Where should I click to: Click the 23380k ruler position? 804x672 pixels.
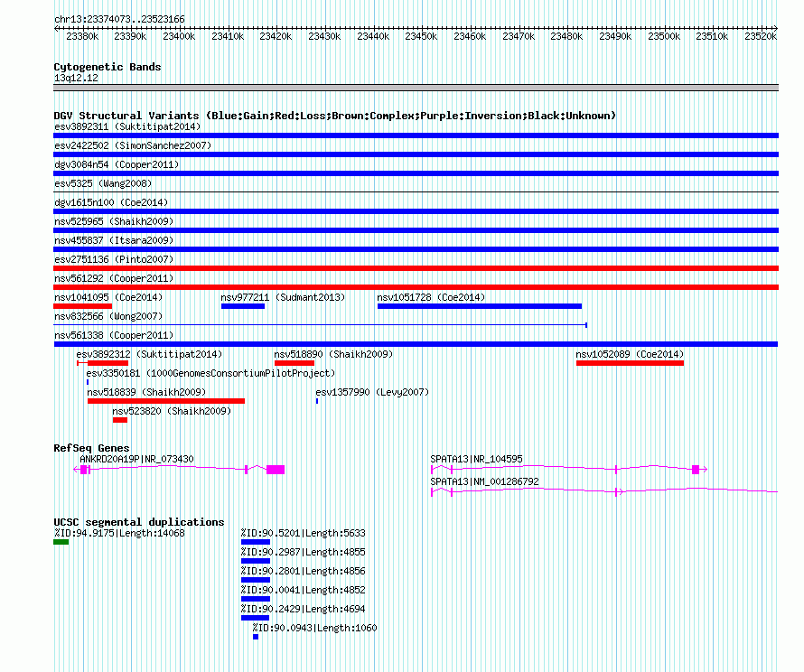[x=82, y=36]
